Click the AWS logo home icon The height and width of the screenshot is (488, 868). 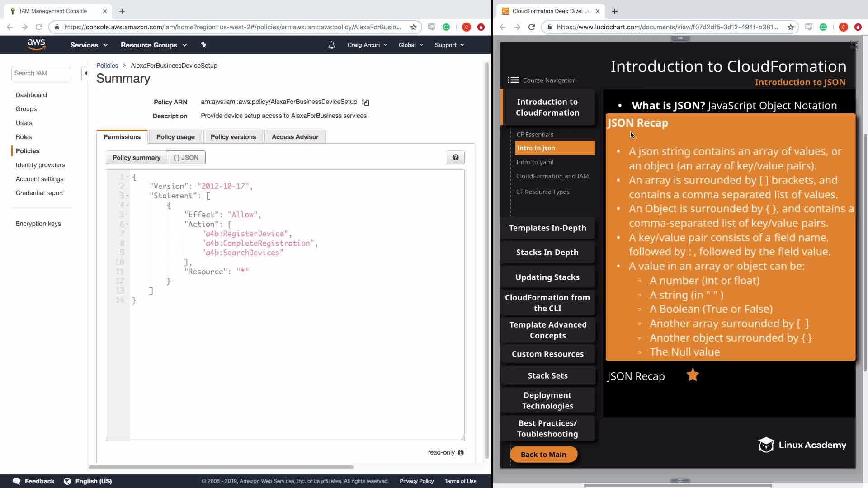click(x=36, y=44)
